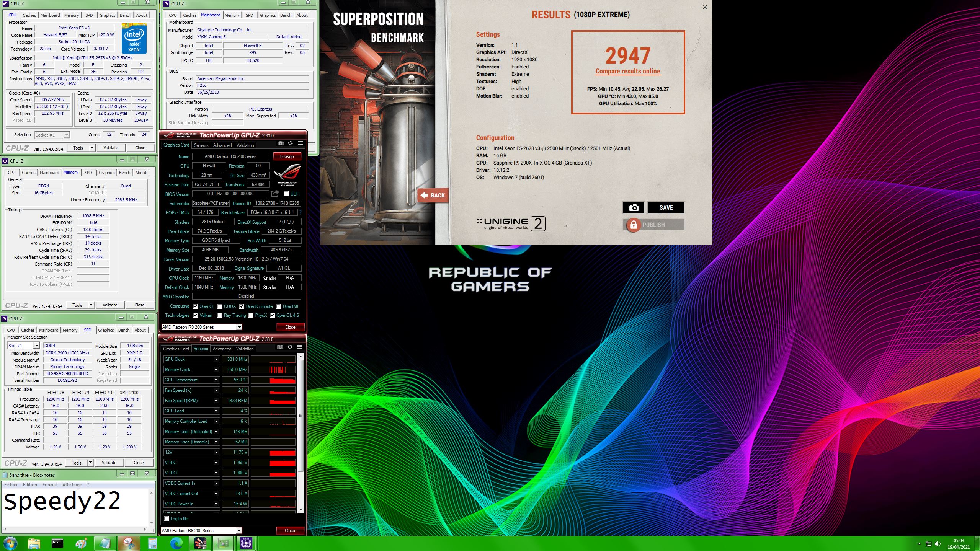Viewport: 980px width, 551px height.
Task: Open the network tray icon
Action: coord(929,544)
